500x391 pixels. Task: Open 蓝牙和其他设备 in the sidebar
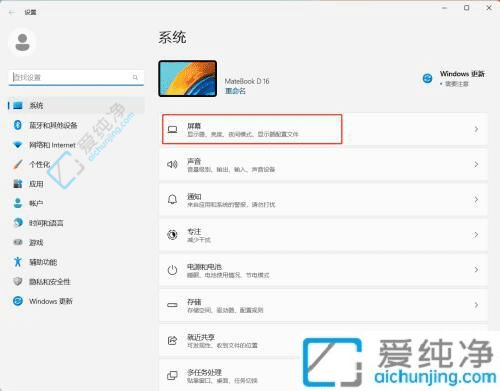click(x=76, y=125)
